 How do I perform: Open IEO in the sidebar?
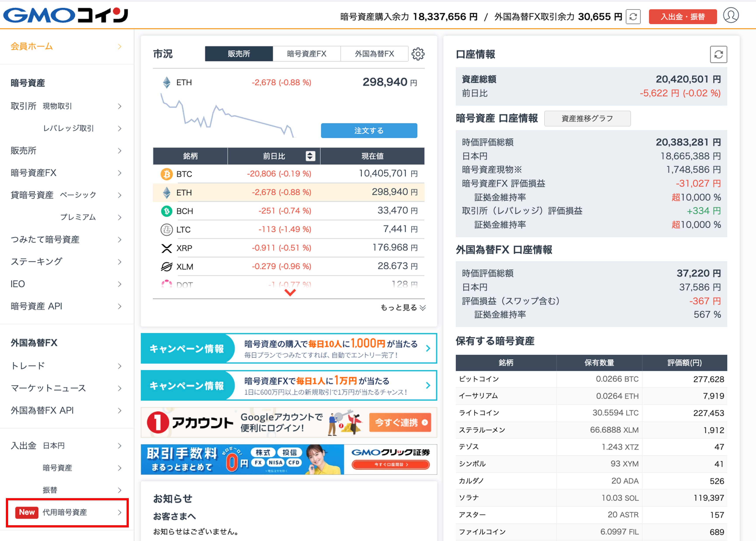point(67,284)
